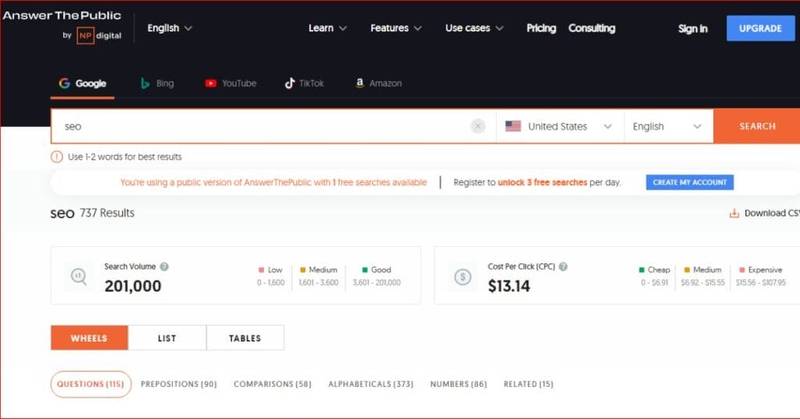Open the United States country dropdown
Screen dimensions: 800x419
560,126
